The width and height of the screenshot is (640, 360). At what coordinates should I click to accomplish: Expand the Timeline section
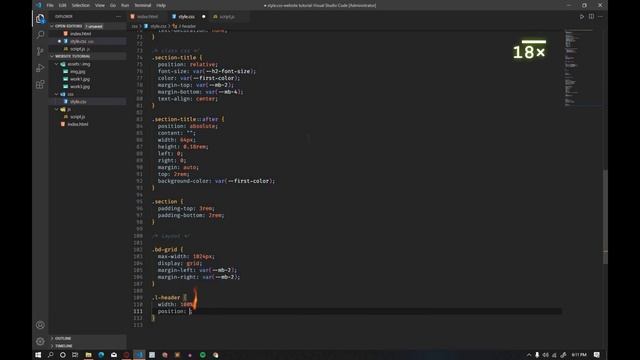[x=63, y=346]
